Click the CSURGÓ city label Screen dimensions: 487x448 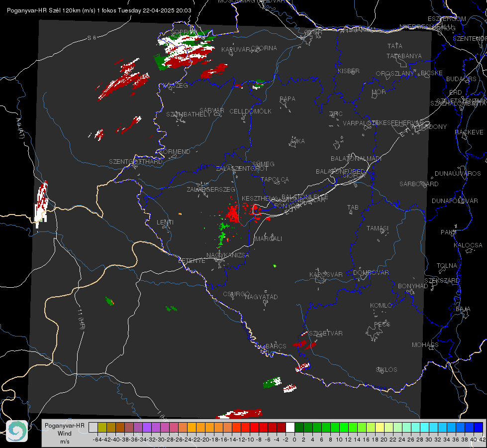(236, 294)
